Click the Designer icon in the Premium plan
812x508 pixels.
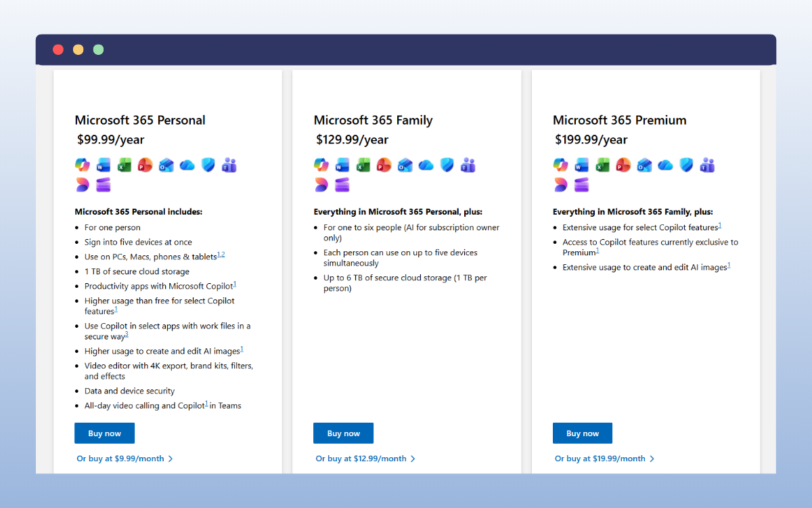point(560,185)
